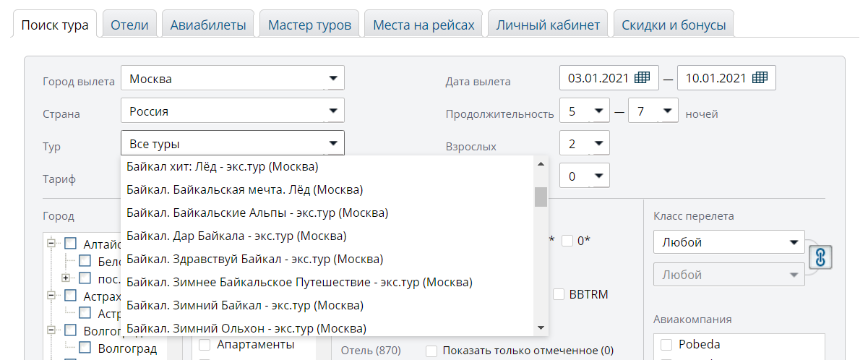This screenshot has height=360, width=868.
Task: Check Показать только отмеченное option
Action: pos(431,351)
